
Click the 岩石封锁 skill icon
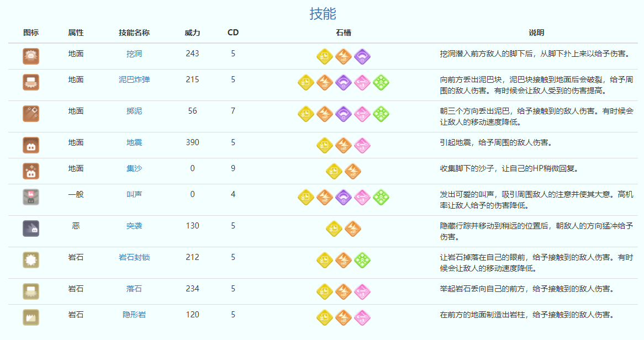tap(31, 260)
